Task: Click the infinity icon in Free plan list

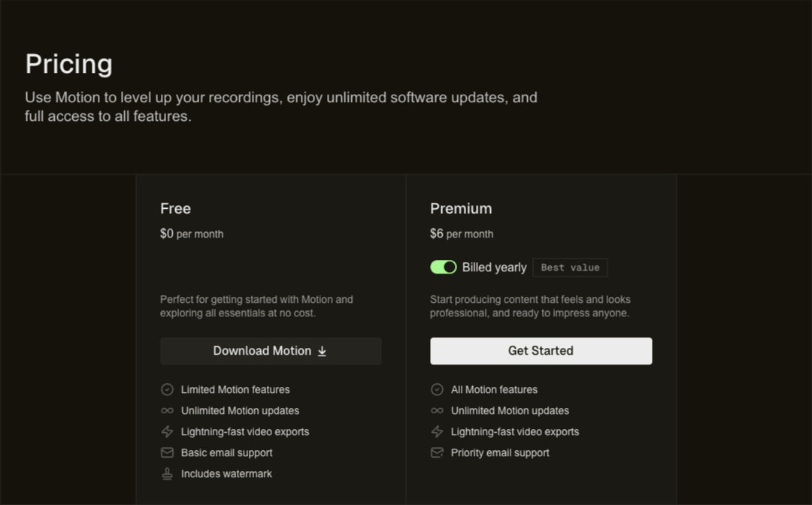Action: 167,410
